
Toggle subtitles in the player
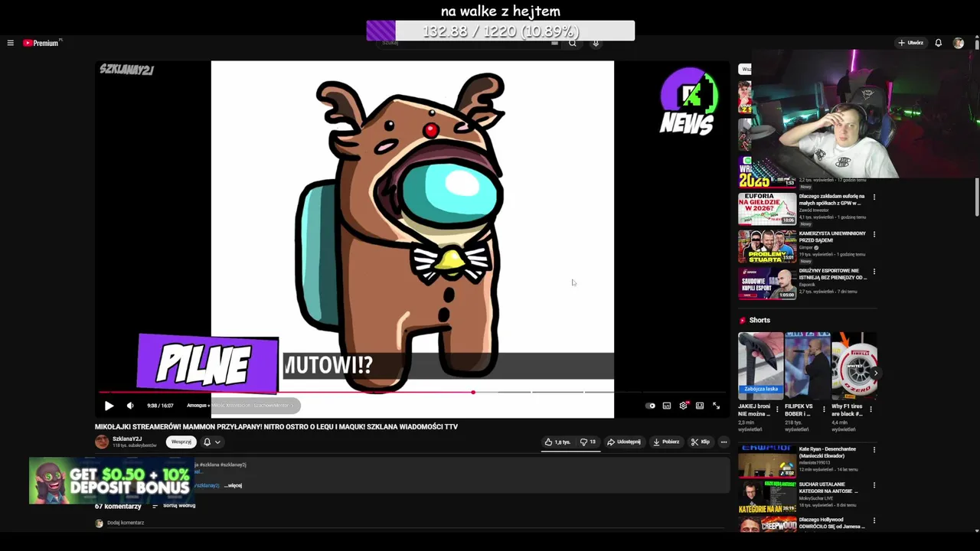coord(667,406)
